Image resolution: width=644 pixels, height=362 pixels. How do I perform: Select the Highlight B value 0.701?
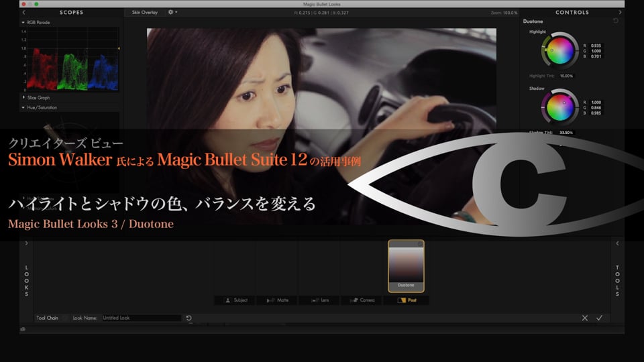596,56
